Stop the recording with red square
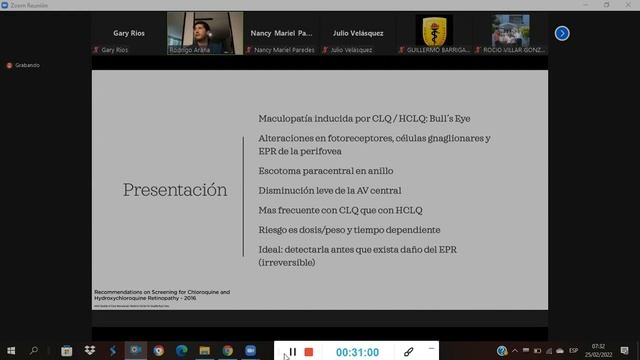 point(309,352)
